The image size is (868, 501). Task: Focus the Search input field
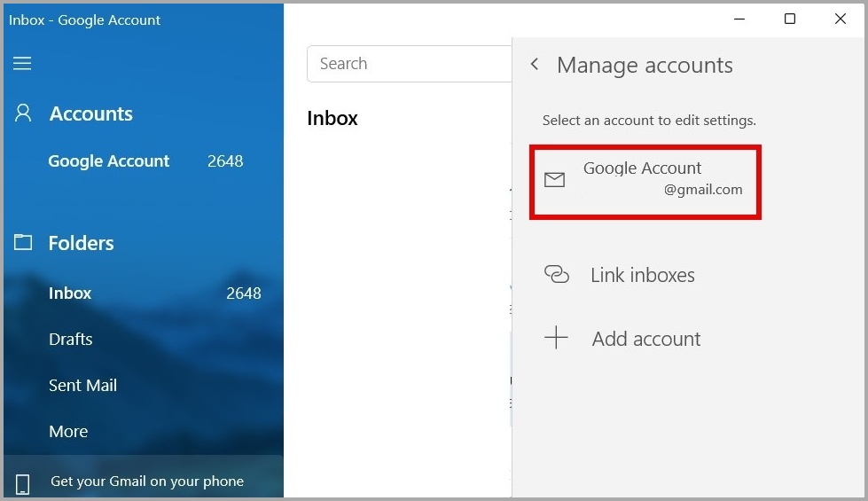click(410, 64)
